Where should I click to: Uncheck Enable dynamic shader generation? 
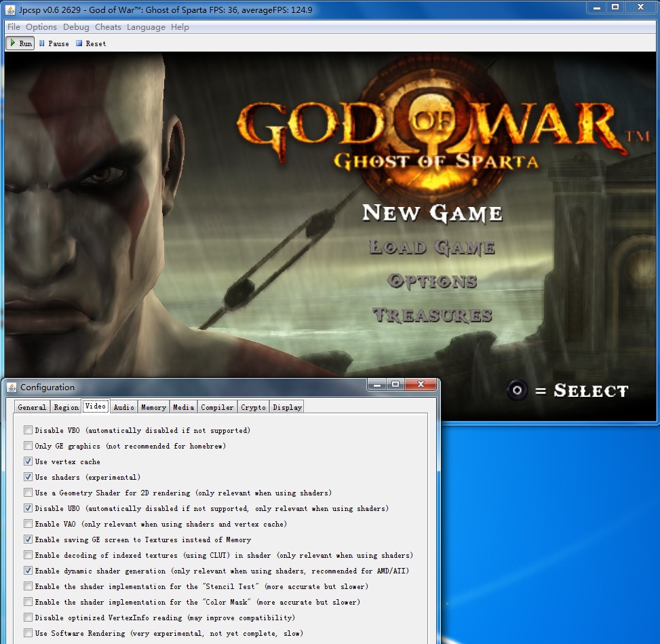point(28,570)
